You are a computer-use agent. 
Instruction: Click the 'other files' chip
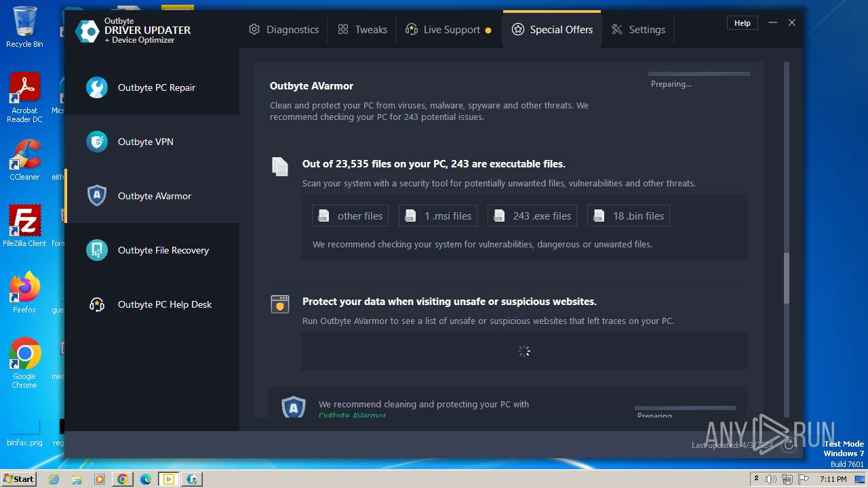350,216
